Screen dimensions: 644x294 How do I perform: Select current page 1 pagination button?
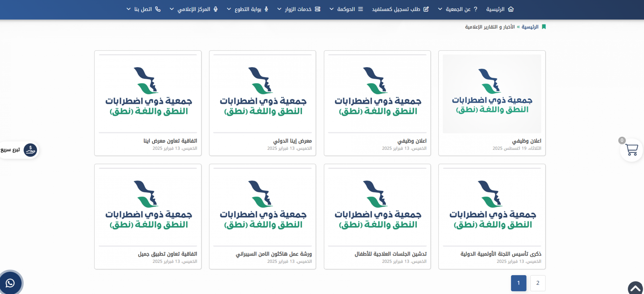click(518, 283)
